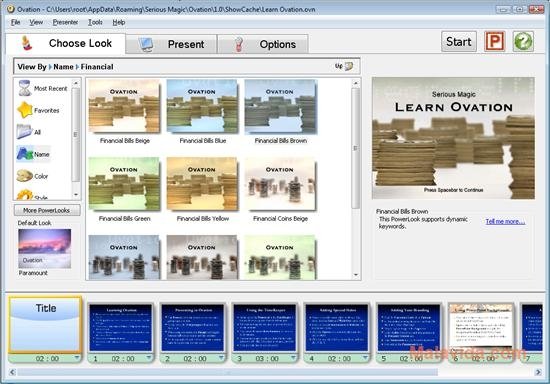
Task: Select Financial Bills Green look
Action: [x=125, y=184]
